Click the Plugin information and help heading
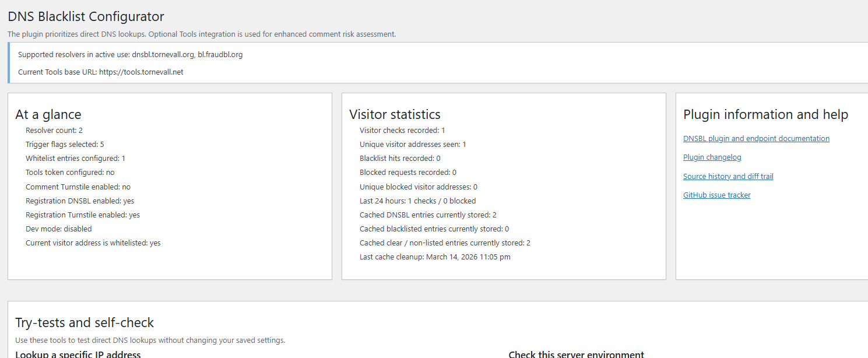 pos(765,114)
